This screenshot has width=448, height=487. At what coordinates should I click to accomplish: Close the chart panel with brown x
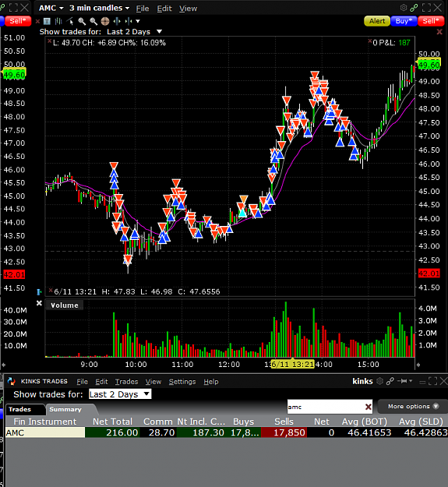439,32
